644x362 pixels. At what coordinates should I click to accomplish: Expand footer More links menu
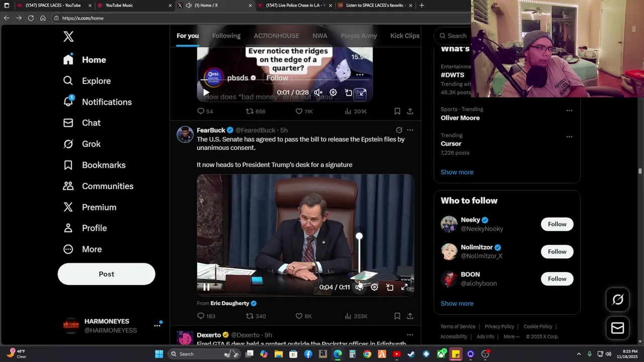(512, 337)
